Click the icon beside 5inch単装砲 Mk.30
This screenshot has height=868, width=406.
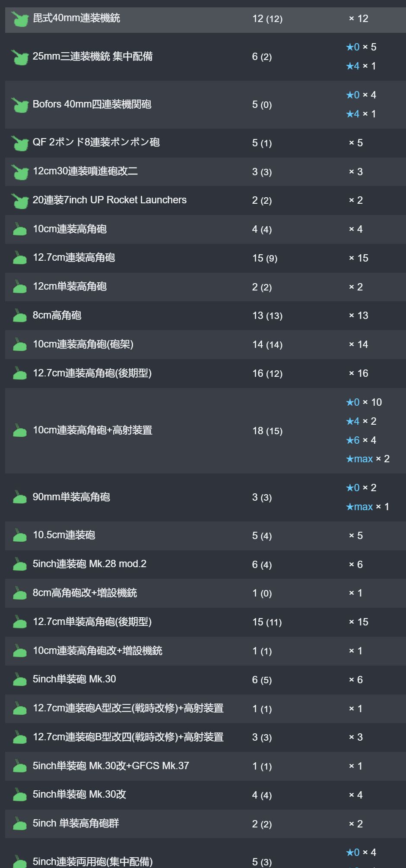tap(19, 679)
